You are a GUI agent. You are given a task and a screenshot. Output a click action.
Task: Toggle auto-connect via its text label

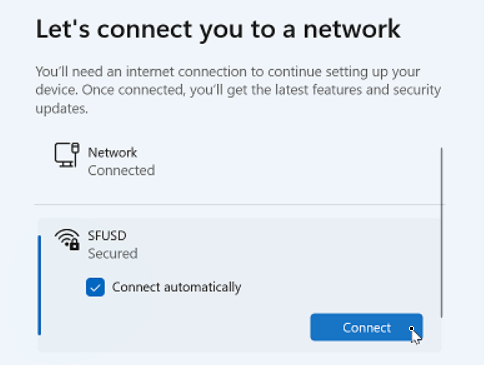pyautogui.click(x=176, y=287)
